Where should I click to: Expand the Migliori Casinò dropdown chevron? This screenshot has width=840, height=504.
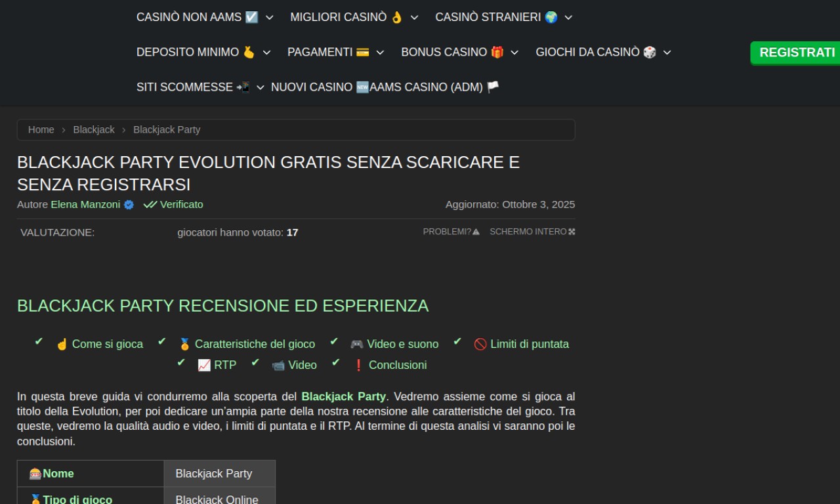tap(414, 18)
